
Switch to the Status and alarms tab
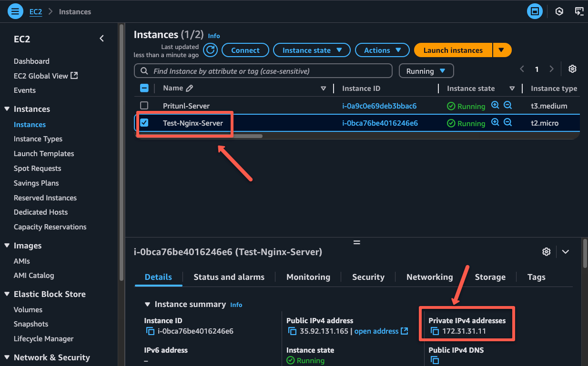229,277
